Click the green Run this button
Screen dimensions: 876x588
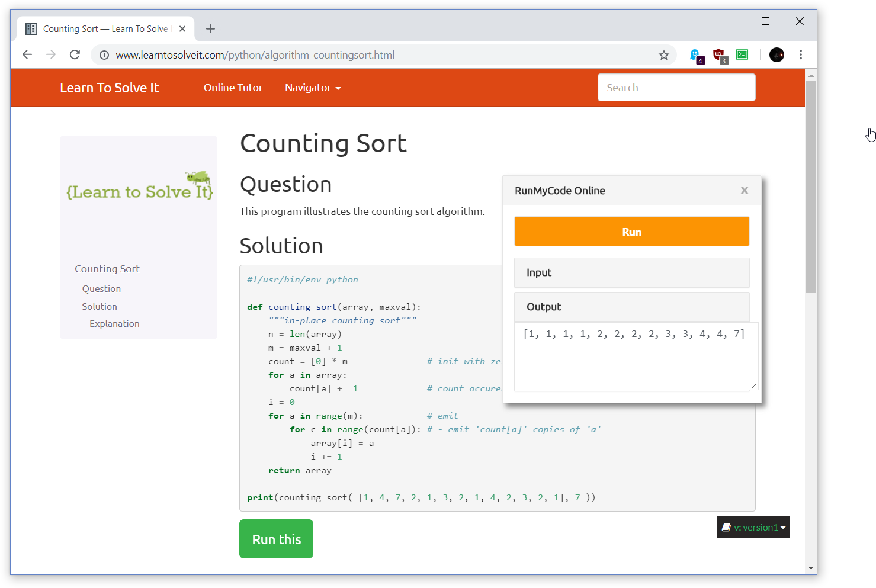tap(276, 539)
